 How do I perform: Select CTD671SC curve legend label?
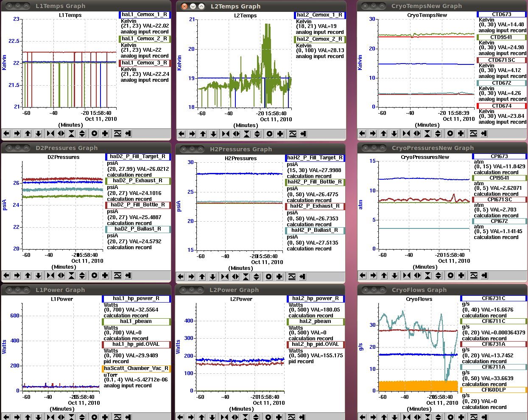pyautogui.click(x=502, y=60)
